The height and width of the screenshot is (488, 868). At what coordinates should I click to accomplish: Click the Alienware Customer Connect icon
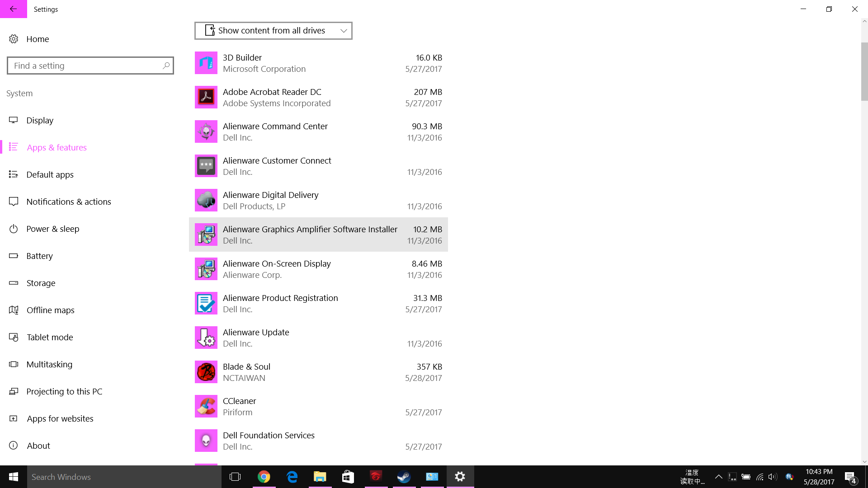(x=206, y=166)
